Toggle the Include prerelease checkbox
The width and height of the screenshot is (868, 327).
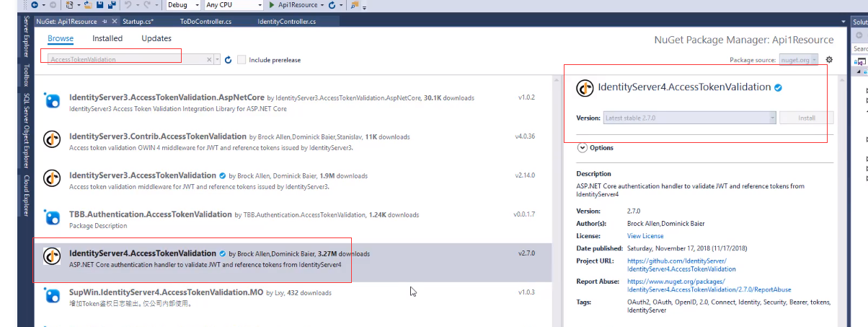pyautogui.click(x=242, y=60)
